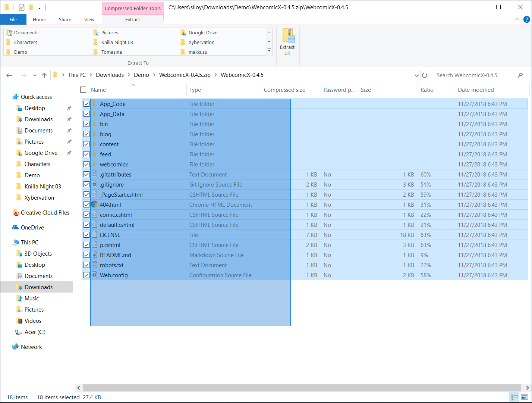Click the search magnifier icon
Viewport: 532px width, 403px height.
(520, 75)
